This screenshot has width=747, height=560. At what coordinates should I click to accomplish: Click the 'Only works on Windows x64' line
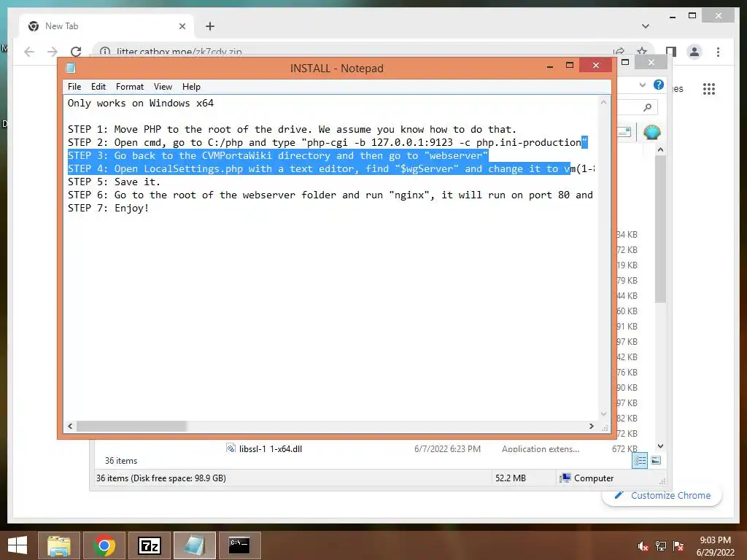(x=141, y=104)
